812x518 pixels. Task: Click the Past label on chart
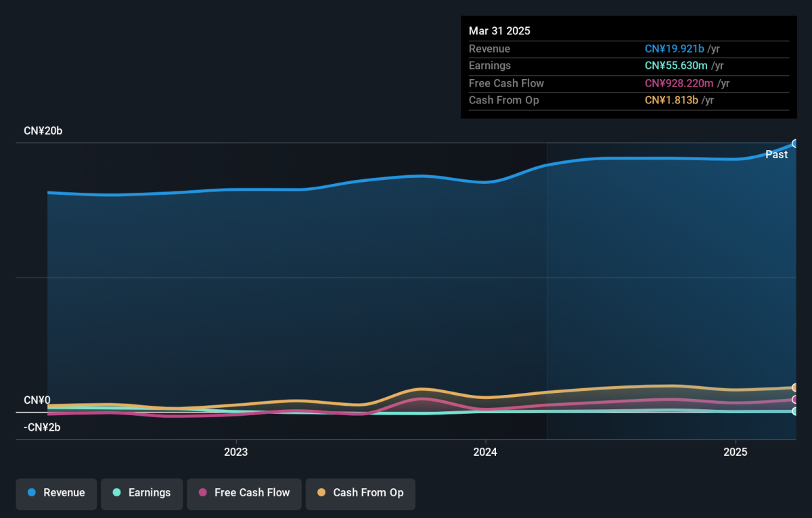pyautogui.click(x=777, y=155)
